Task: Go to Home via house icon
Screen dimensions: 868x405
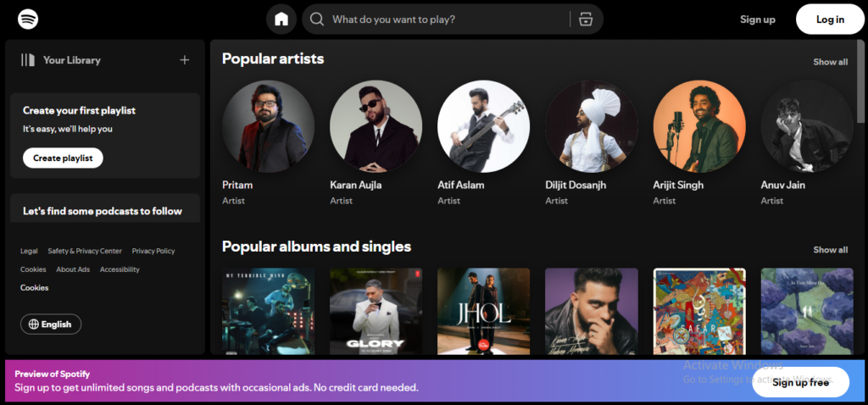Action: coord(281,19)
